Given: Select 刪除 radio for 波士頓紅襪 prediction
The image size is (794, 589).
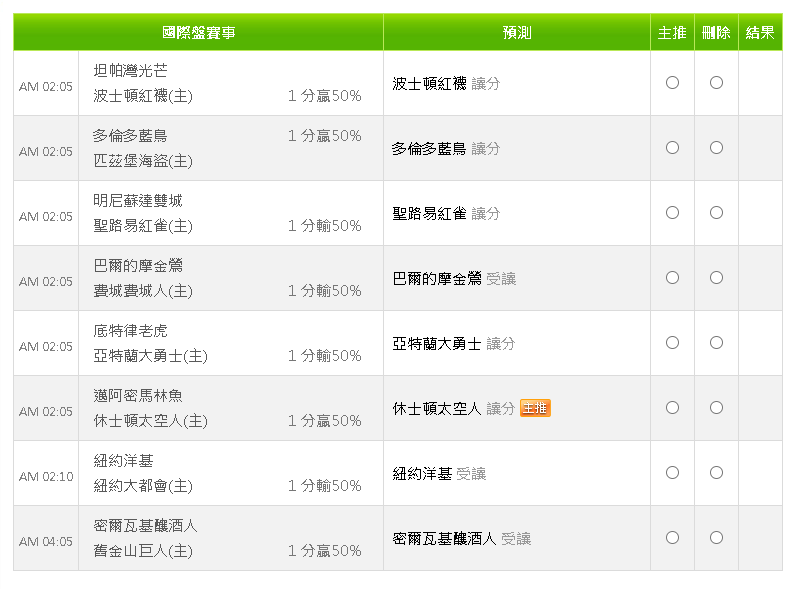Looking at the screenshot, I should pyautogui.click(x=716, y=83).
